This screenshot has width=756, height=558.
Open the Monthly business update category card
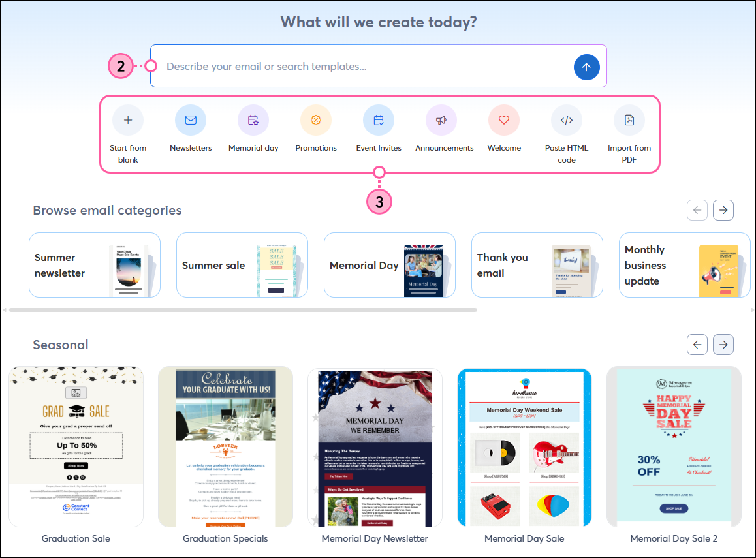(685, 265)
